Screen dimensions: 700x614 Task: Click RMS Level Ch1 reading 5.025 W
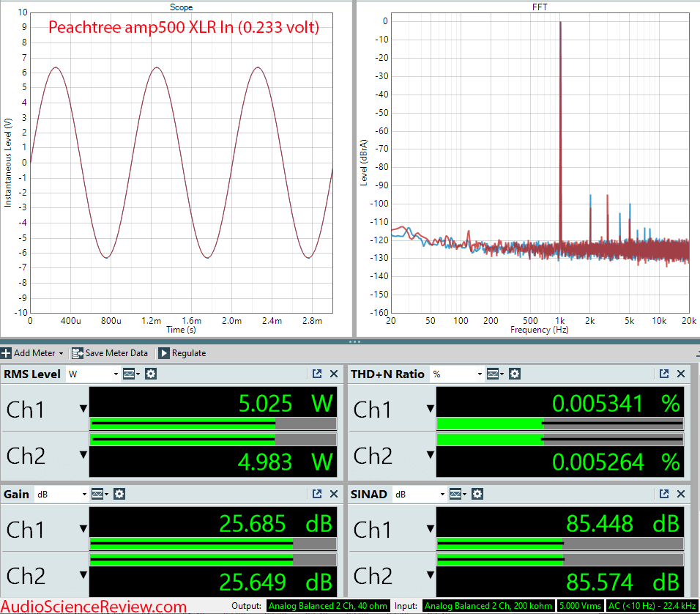(x=286, y=403)
